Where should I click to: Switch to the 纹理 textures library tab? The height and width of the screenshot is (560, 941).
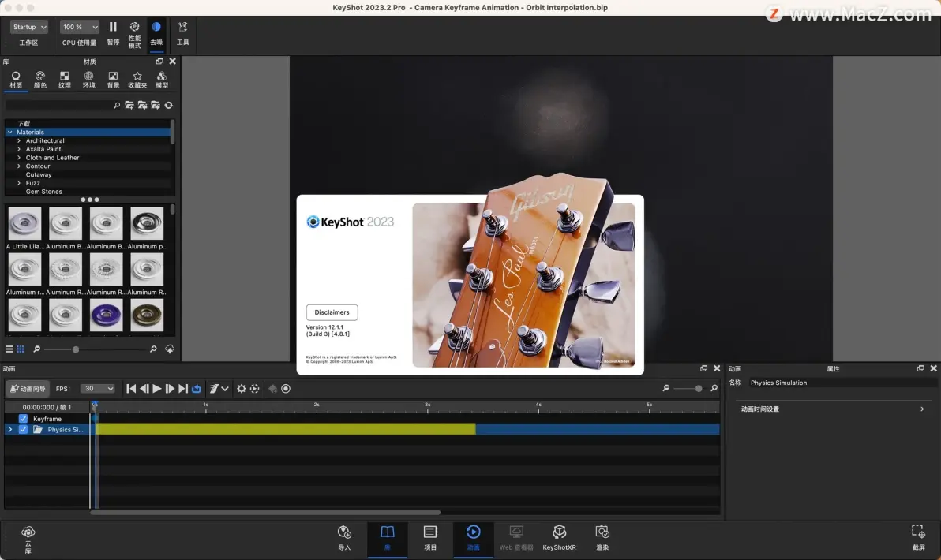pos(64,80)
